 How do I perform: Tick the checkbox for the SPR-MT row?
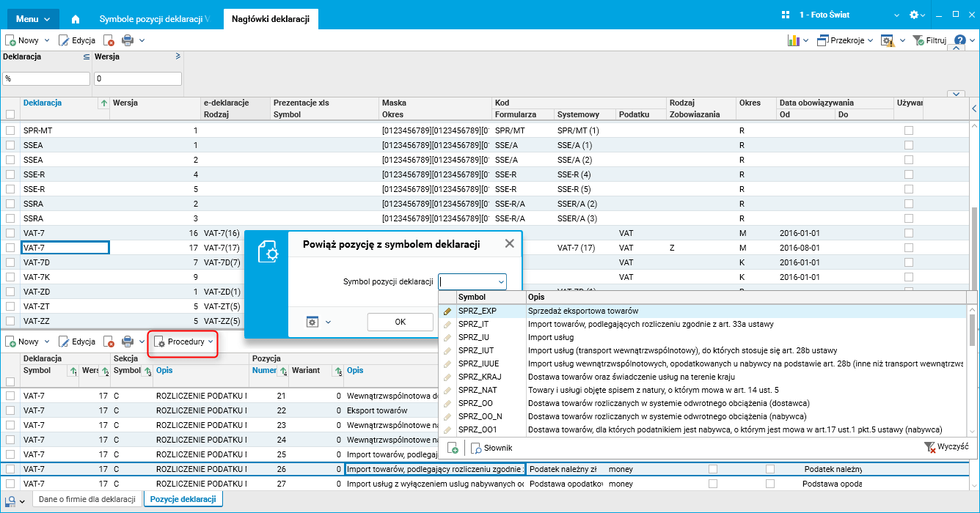pyautogui.click(x=10, y=130)
